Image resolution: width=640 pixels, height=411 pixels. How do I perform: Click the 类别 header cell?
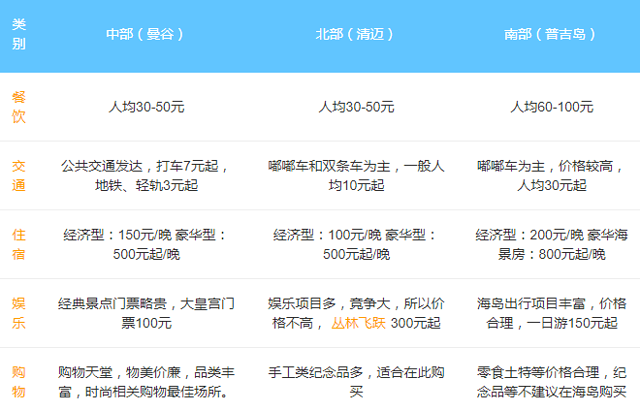click(x=19, y=35)
